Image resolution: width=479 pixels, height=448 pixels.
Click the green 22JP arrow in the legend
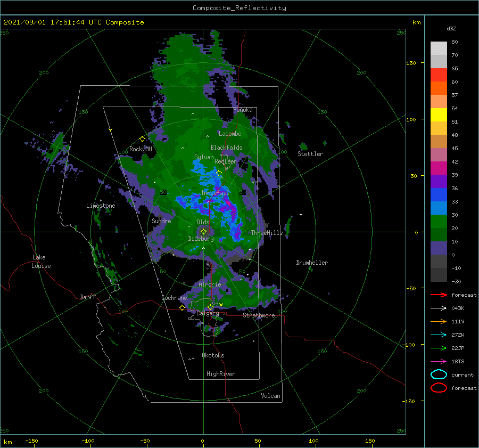pos(439,348)
